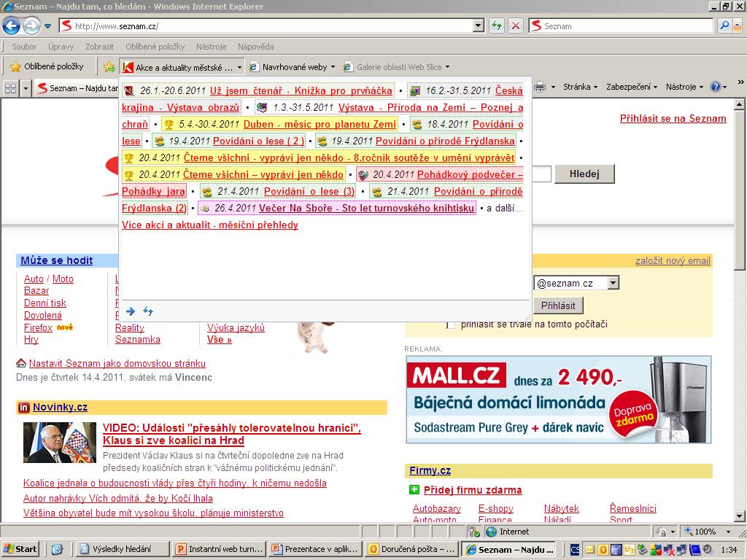747x560 pixels.
Task: Tick the permanent login checkbox on this computer
Action: [x=451, y=324]
